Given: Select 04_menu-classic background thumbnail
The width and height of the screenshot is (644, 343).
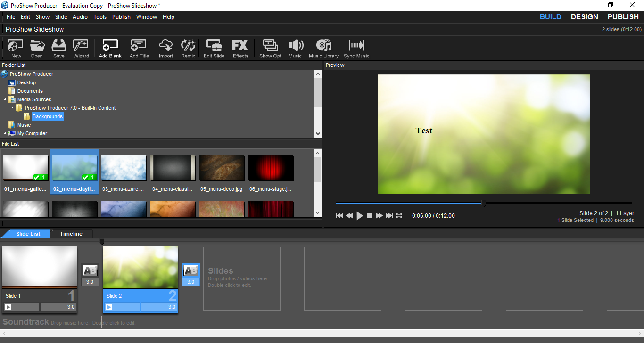Looking at the screenshot, I should coord(173,172).
